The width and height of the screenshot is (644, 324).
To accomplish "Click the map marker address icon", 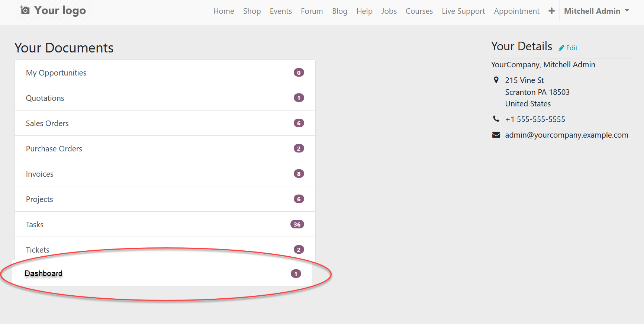I will pyautogui.click(x=496, y=80).
